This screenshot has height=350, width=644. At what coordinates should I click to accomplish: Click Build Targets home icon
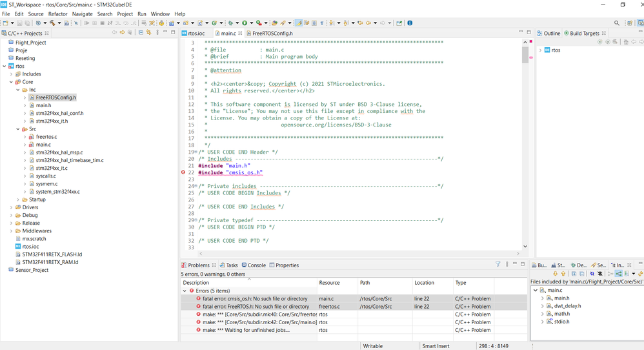coord(626,41)
